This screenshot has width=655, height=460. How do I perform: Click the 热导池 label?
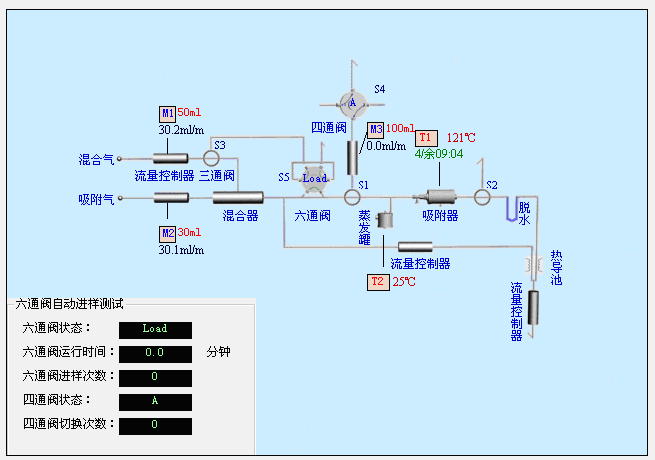tap(556, 268)
